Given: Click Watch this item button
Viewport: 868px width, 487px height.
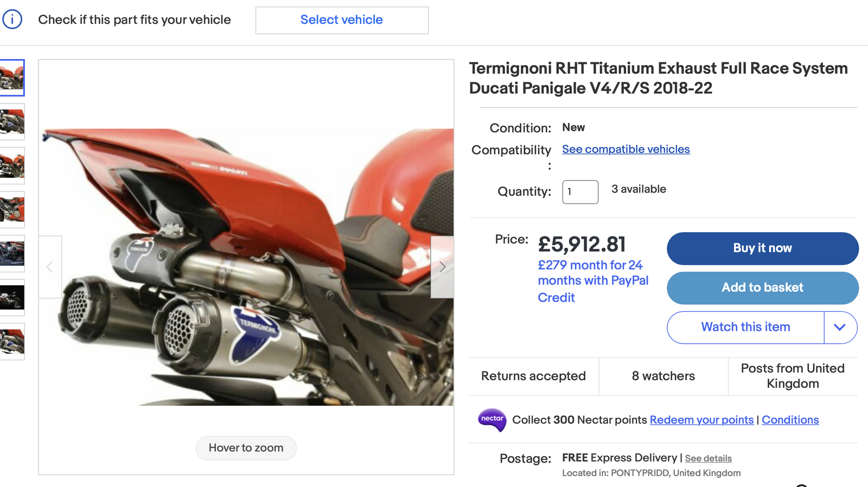Looking at the screenshot, I should [745, 328].
